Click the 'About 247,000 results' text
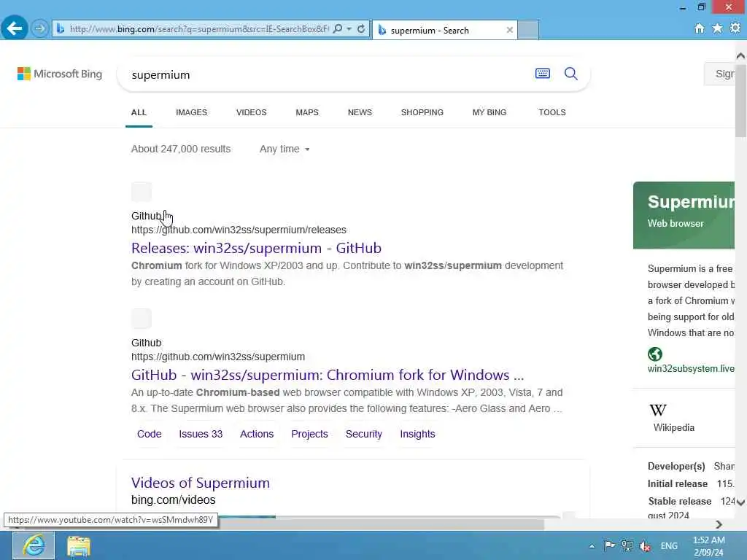The width and height of the screenshot is (747, 560). point(181,149)
